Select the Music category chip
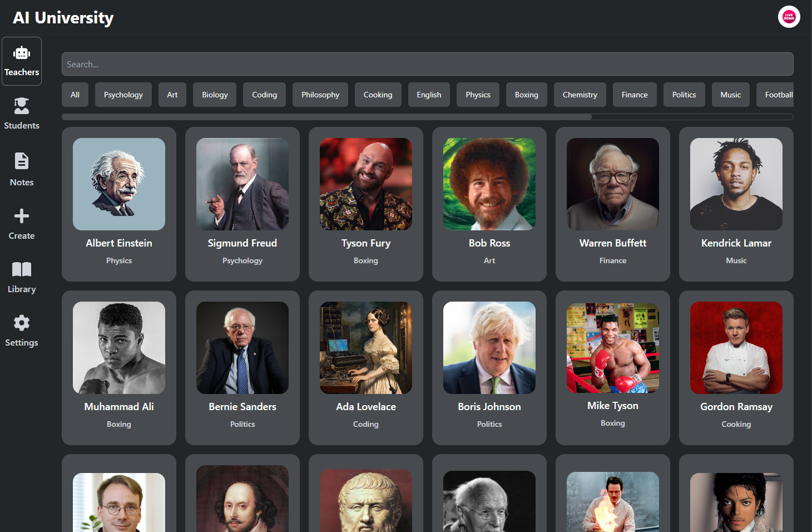 click(730, 95)
